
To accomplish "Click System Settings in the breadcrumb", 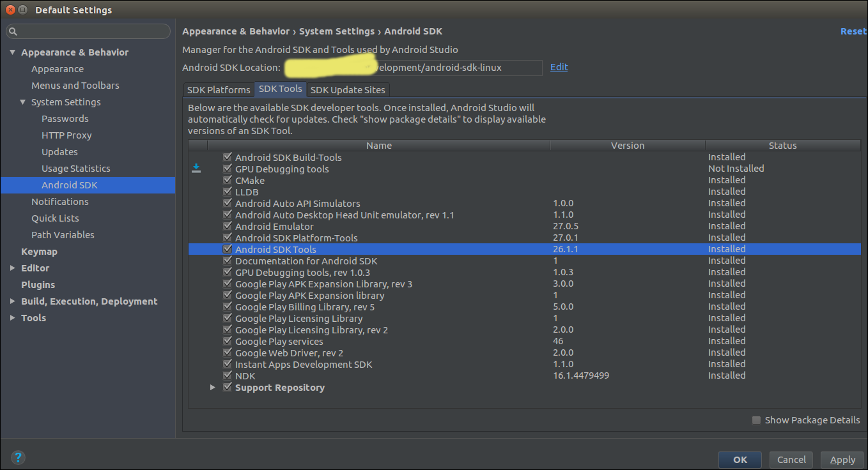I will click(337, 31).
